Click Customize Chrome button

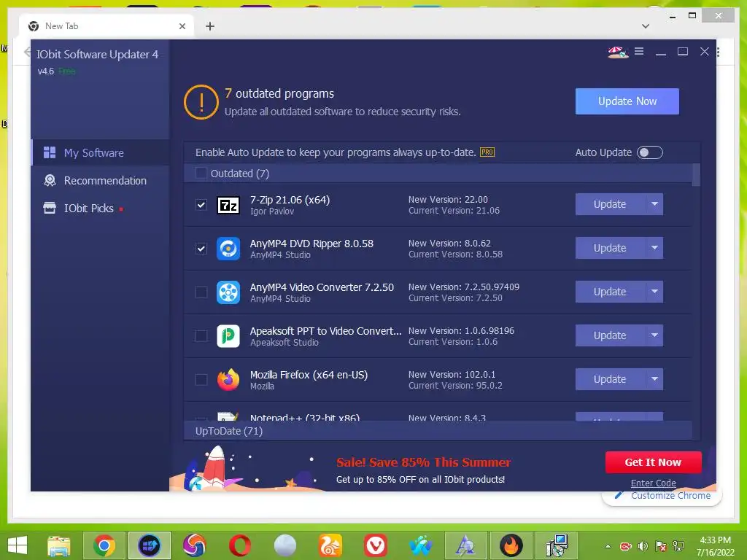(662, 496)
